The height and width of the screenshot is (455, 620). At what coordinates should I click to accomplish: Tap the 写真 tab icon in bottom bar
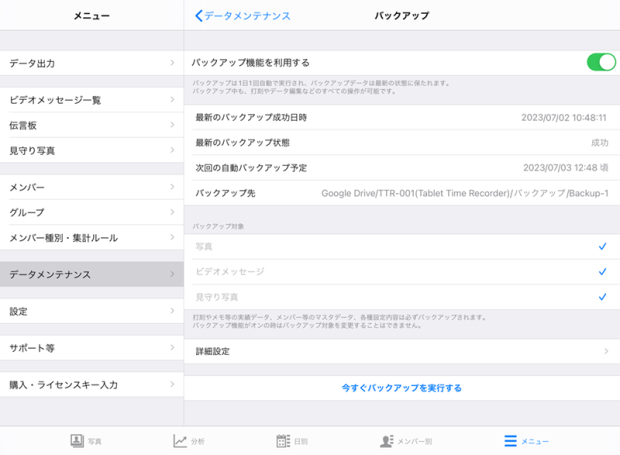(x=77, y=441)
